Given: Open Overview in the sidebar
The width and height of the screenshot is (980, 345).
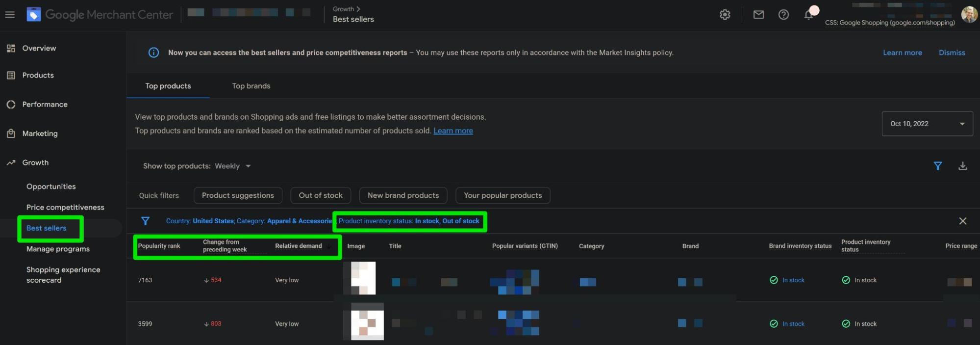Looking at the screenshot, I should [x=39, y=48].
